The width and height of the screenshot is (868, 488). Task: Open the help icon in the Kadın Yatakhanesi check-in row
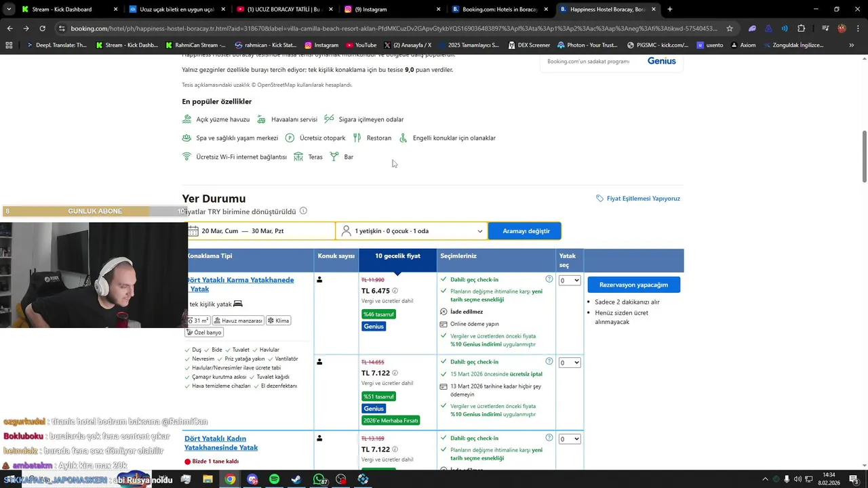coord(549,438)
